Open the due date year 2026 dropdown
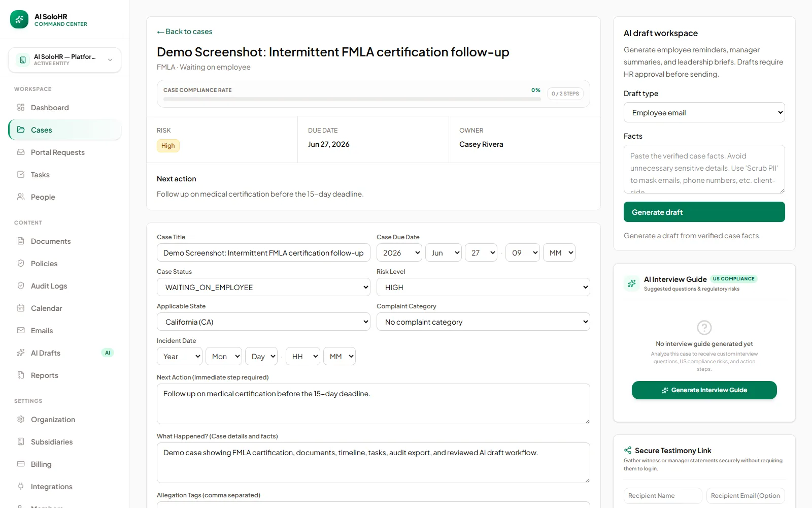Viewport: 812px width, 508px height. click(399, 252)
